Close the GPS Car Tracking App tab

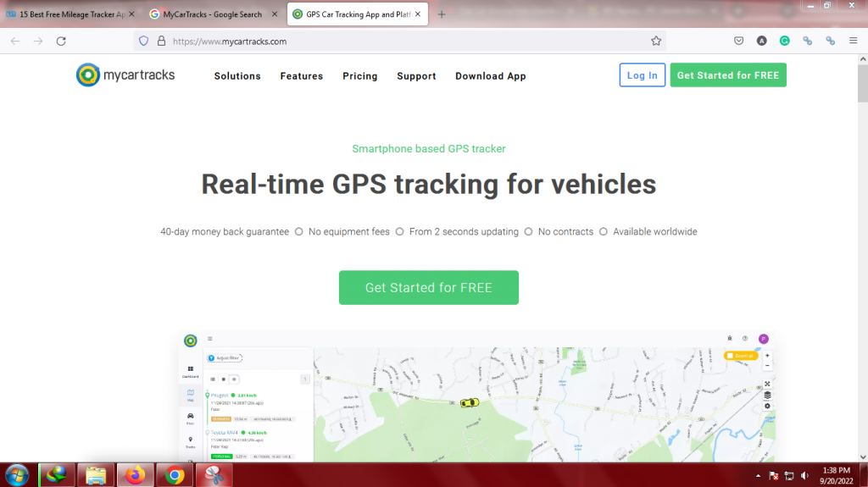click(x=418, y=14)
